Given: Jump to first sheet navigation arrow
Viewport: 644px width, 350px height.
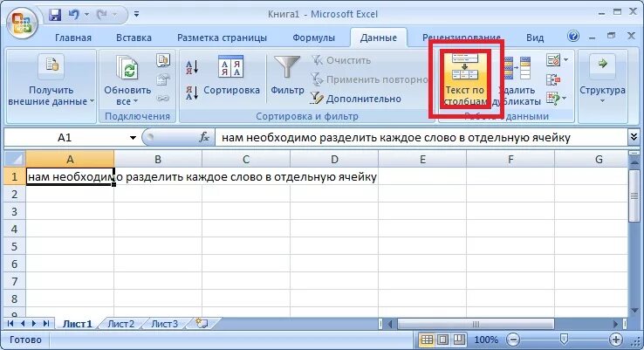Looking at the screenshot, I should click(x=10, y=323).
